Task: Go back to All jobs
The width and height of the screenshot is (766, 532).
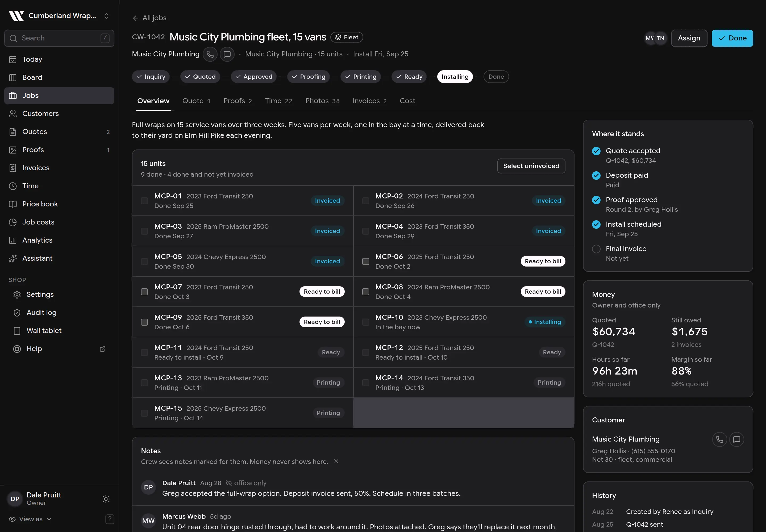Action: pos(149,18)
